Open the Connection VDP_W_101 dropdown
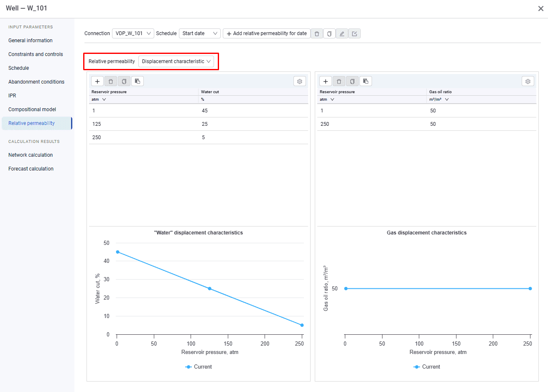548x392 pixels. [133, 33]
